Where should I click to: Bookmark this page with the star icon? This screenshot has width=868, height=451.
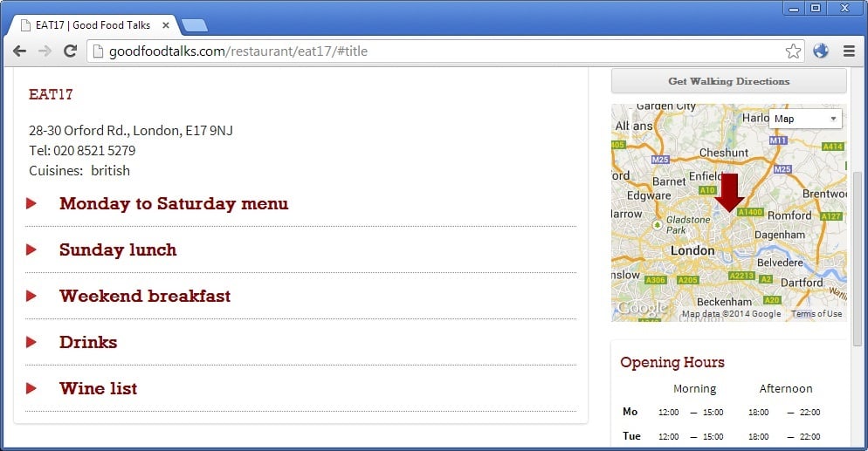(x=793, y=51)
